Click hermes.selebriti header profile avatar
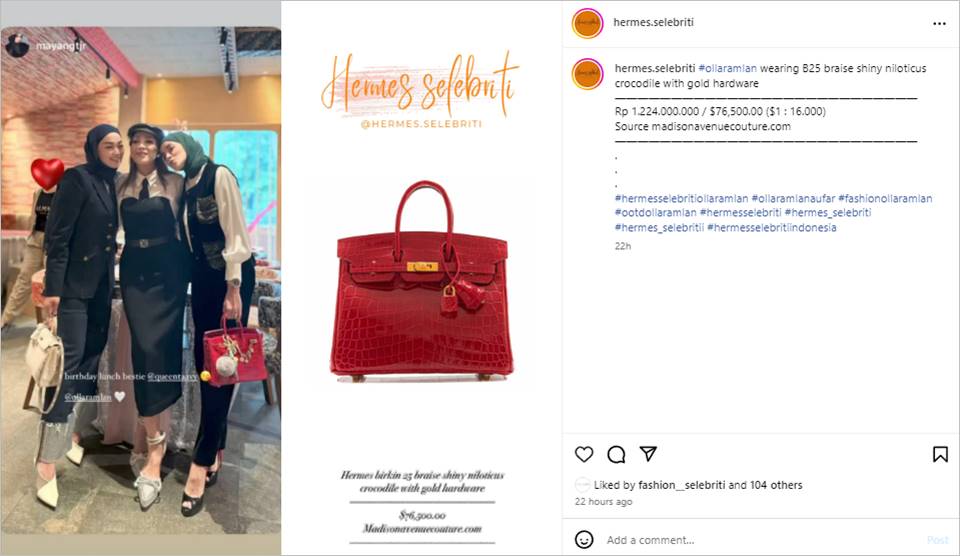The image size is (960, 556). [587, 23]
